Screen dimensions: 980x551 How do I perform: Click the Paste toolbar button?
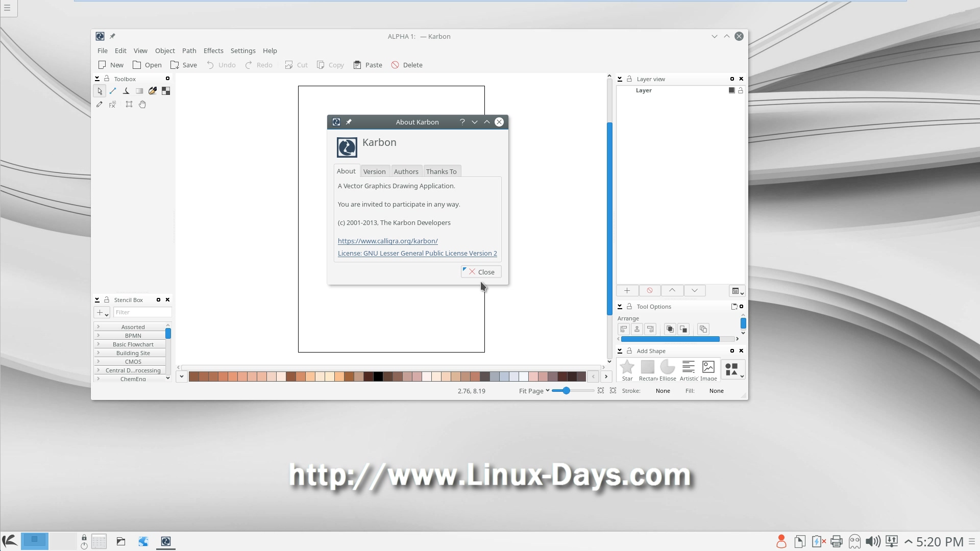368,65
